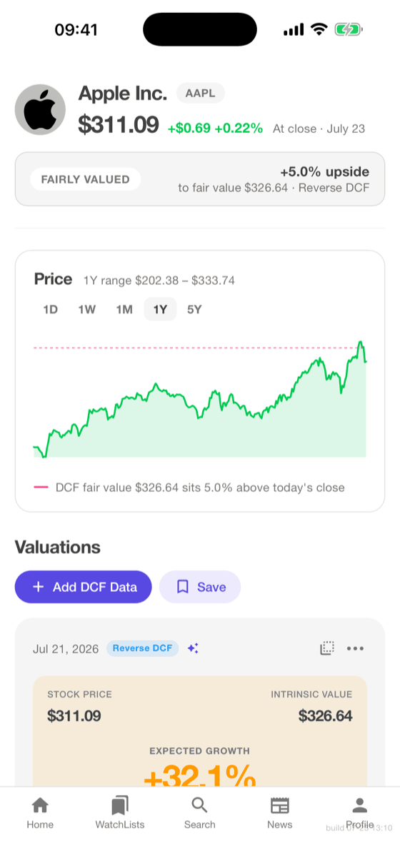400x868 pixels.
Task: Open the Search magnifier icon
Action: [x=199, y=805]
